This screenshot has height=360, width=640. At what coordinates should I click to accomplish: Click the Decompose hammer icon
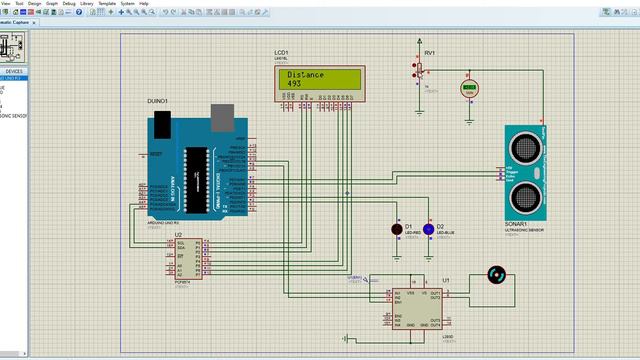(265, 12)
